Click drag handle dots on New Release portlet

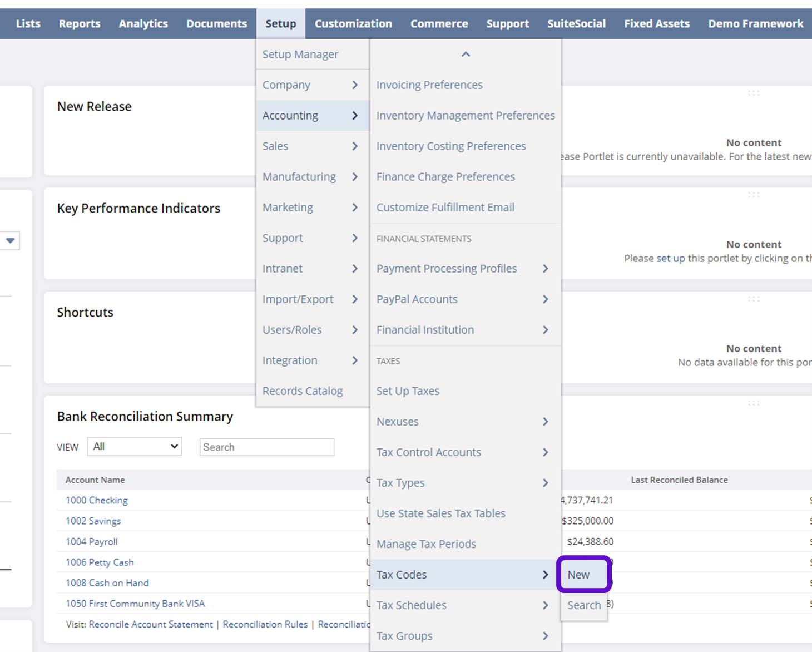coord(754,93)
